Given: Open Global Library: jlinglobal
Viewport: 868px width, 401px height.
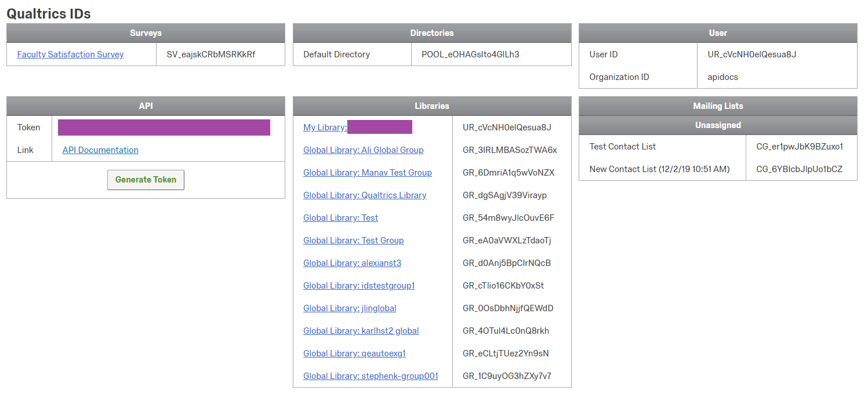Looking at the screenshot, I should (350, 308).
